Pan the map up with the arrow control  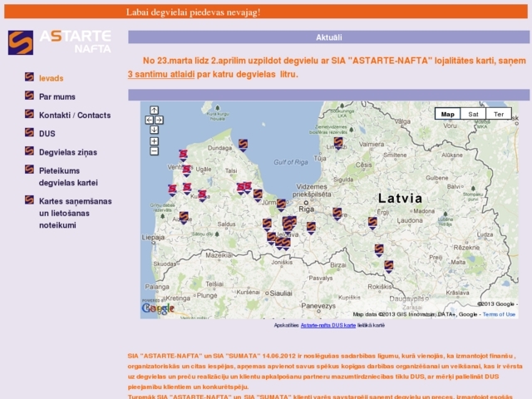click(x=154, y=110)
